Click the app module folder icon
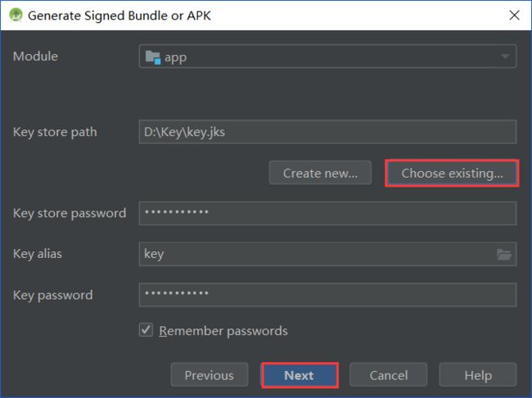This screenshot has height=398, width=532. [x=153, y=57]
